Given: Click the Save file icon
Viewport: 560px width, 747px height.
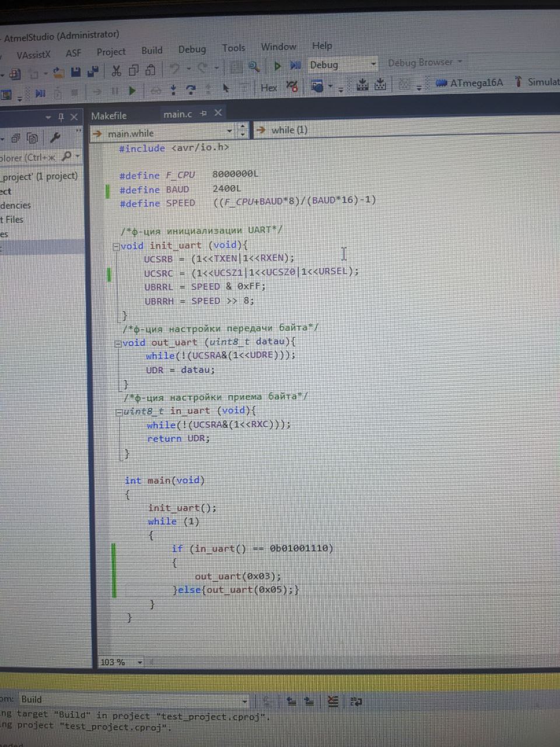Looking at the screenshot, I should point(75,72).
